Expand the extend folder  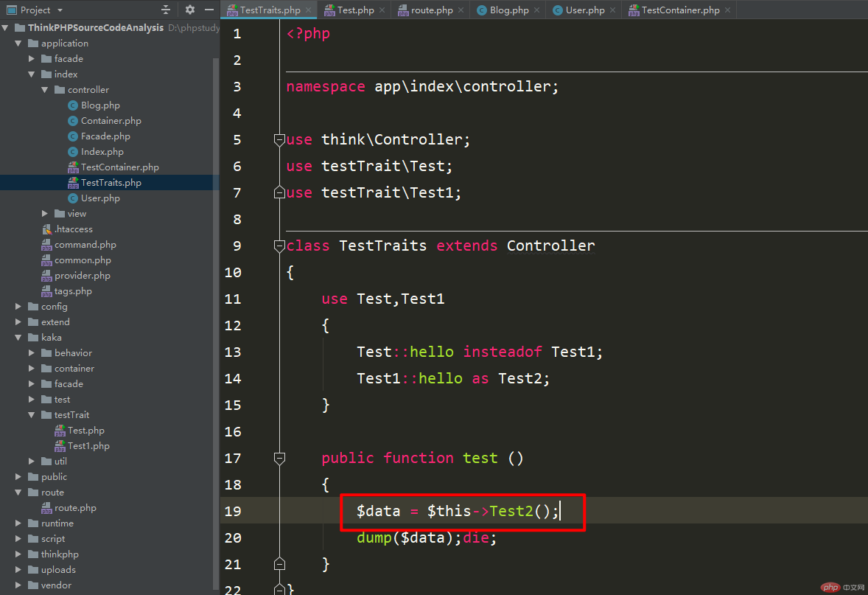point(18,322)
